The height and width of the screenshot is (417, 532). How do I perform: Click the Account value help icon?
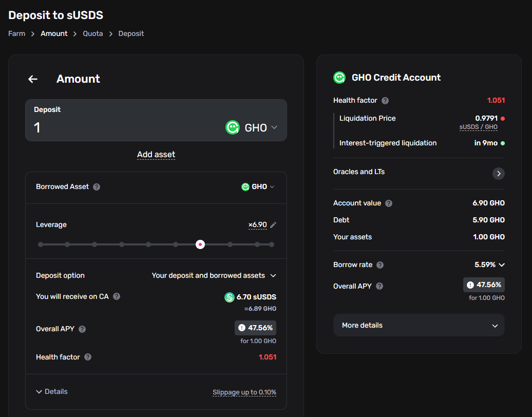(x=389, y=203)
